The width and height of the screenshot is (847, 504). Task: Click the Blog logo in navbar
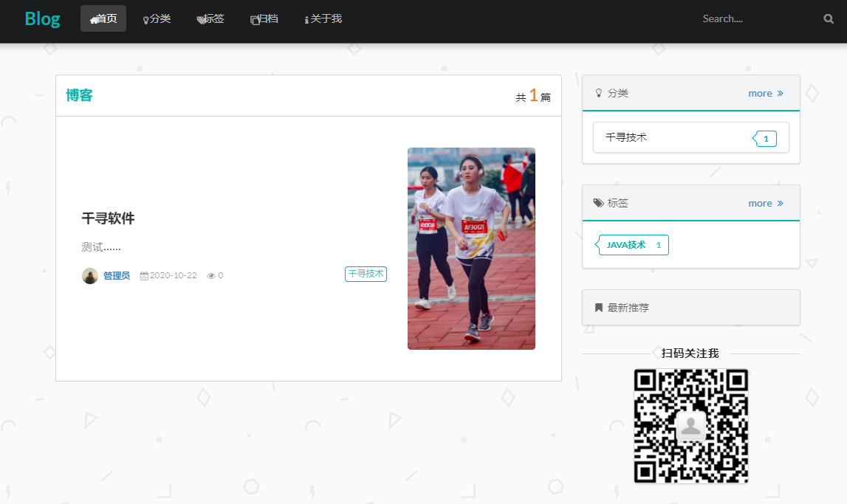click(42, 19)
